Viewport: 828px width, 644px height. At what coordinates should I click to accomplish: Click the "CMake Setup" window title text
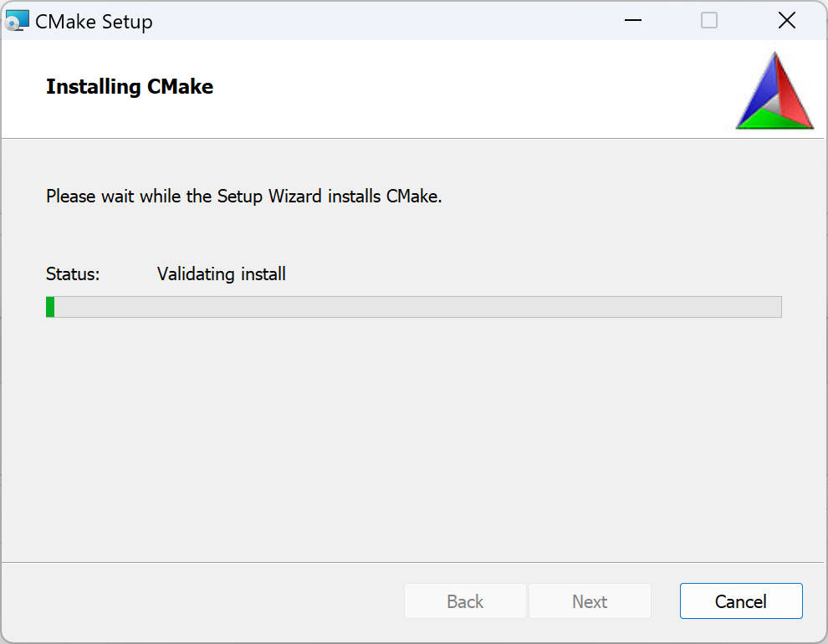pos(94,21)
